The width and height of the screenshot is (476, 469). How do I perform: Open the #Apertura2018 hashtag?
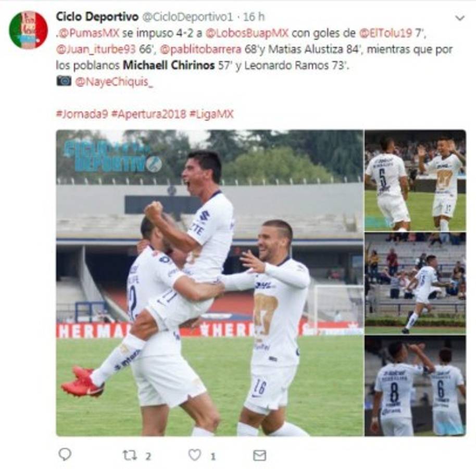[x=148, y=114]
